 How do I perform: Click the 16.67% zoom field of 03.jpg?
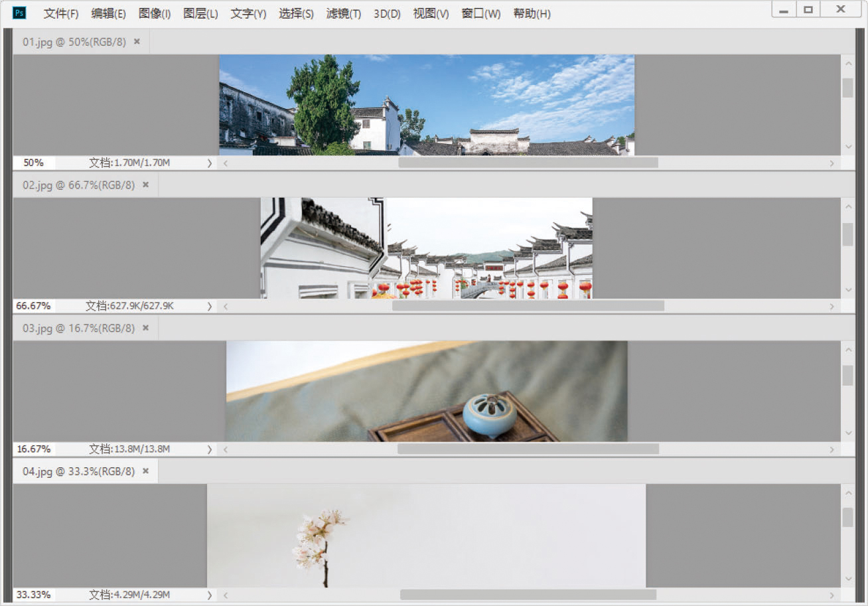pos(34,449)
